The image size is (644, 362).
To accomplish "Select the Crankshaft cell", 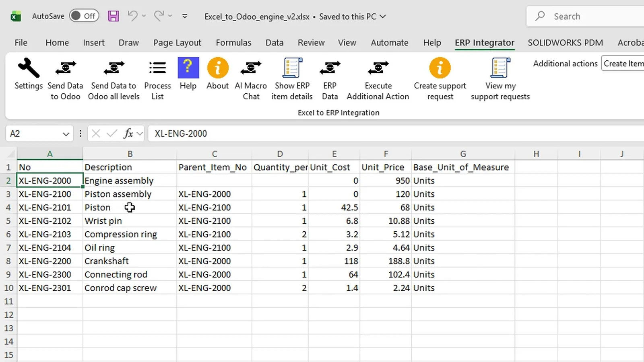I will click(x=130, y=261).
